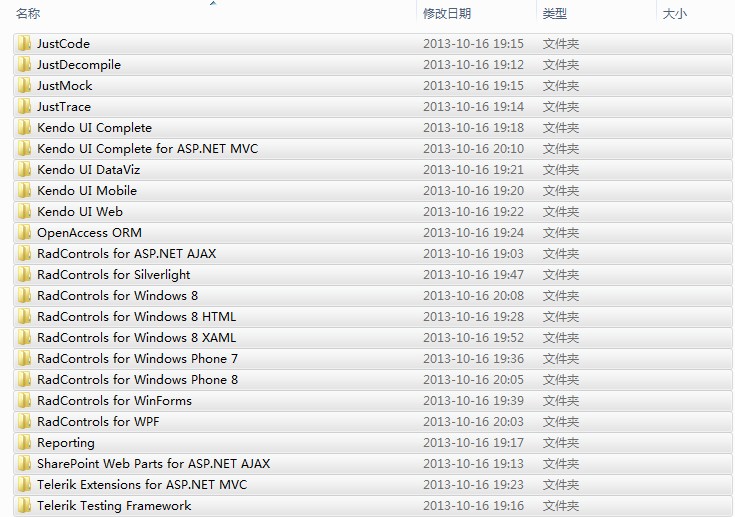Select the JustMock folder row

[x=65, y=86]
